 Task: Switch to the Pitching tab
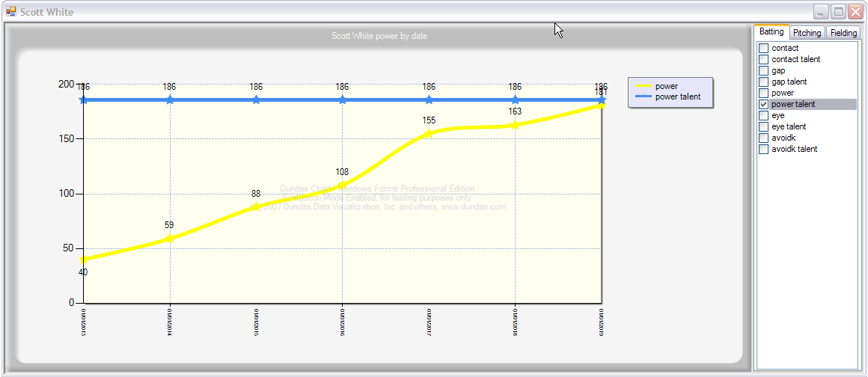pos(807,33)
